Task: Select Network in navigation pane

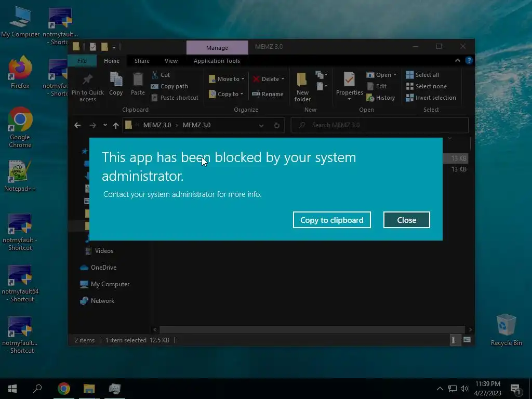Action: click(97, 301)
